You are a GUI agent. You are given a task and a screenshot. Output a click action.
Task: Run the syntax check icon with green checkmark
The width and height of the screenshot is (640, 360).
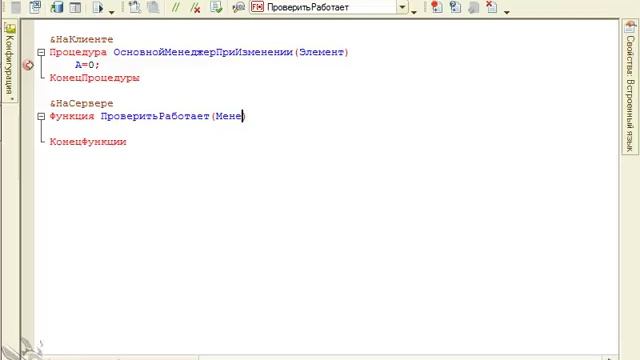216,7
